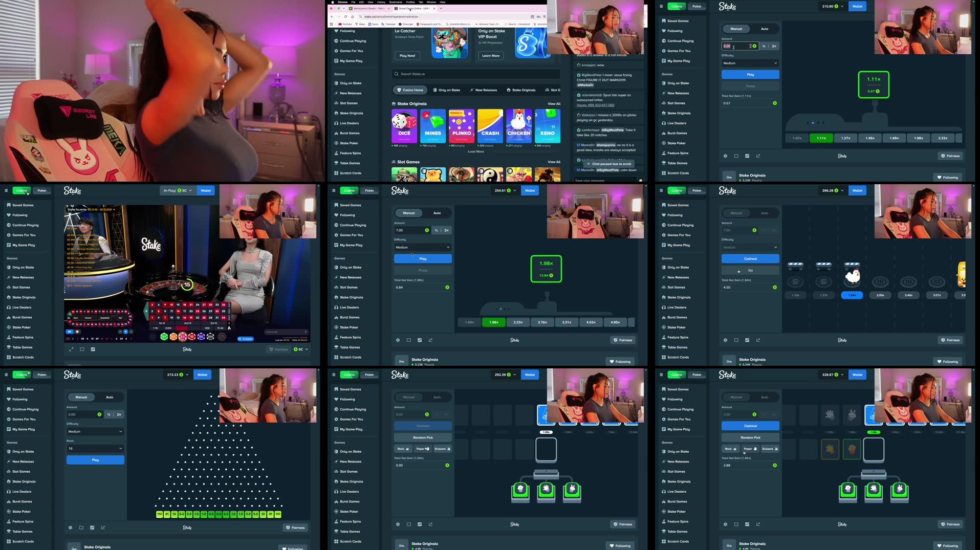Expand Difficulty dropdown in 210.80 balance frame

pos(750,63)
